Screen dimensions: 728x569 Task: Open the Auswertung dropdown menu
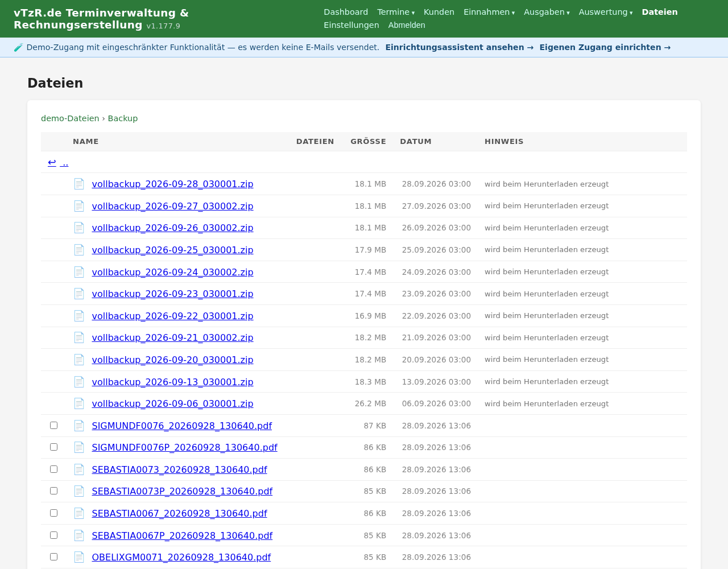(x=606, y=12)
